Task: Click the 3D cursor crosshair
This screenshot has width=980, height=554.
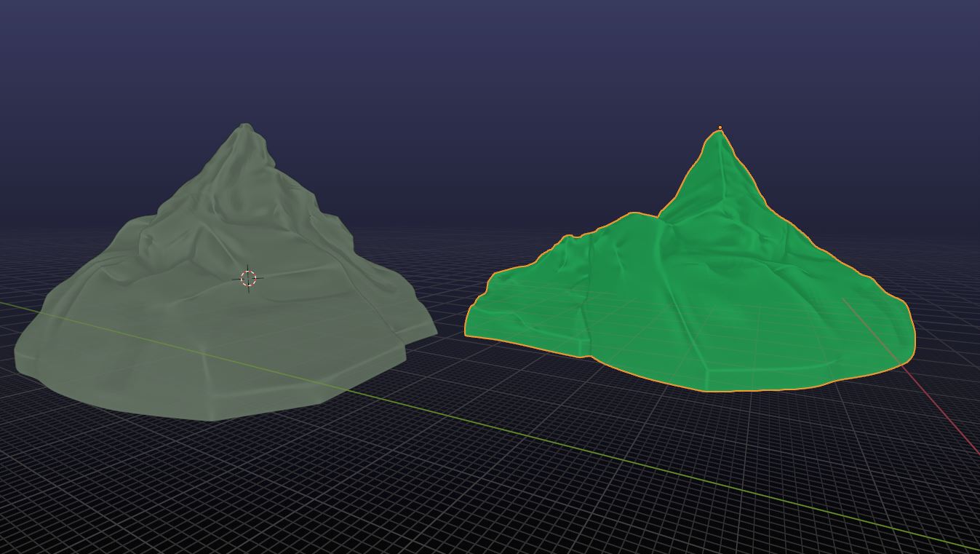Action: pyautogui.click(x=248, y=278)
